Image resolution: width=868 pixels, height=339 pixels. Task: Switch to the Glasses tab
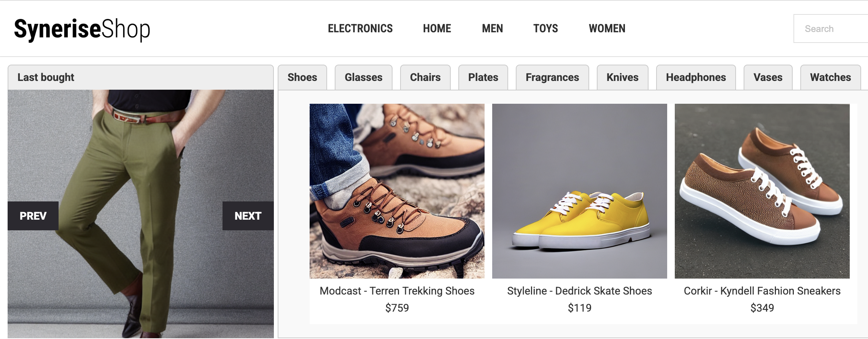(364, 78)
